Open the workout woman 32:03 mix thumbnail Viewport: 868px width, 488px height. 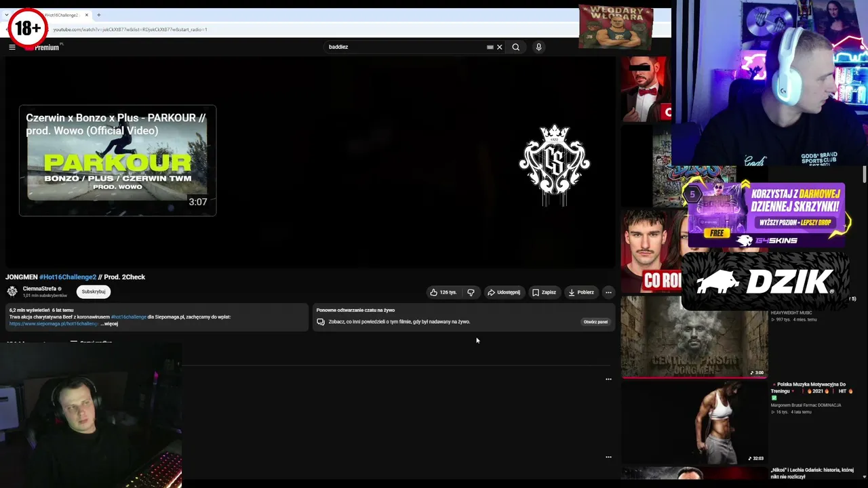pos(694,422)
